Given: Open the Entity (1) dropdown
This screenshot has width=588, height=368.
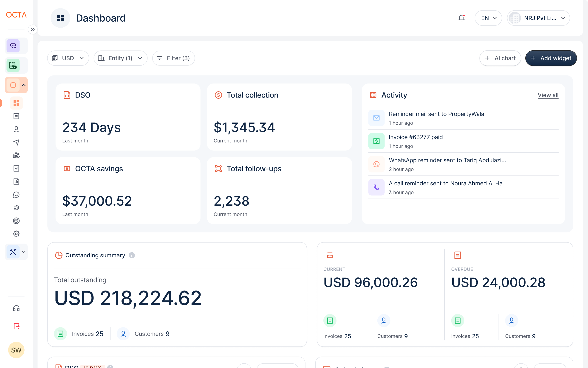Looking at the screenshot, I should (x=121, y=58).
